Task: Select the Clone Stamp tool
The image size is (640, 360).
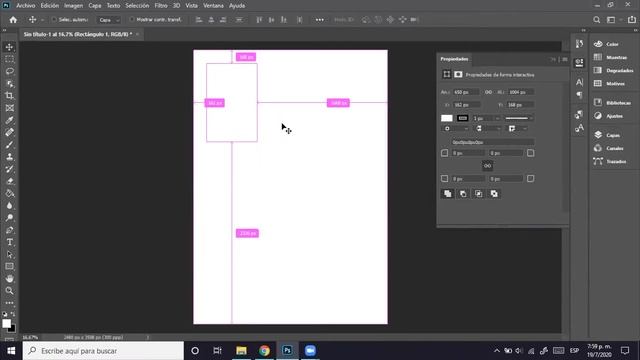Action: (9, 157)
